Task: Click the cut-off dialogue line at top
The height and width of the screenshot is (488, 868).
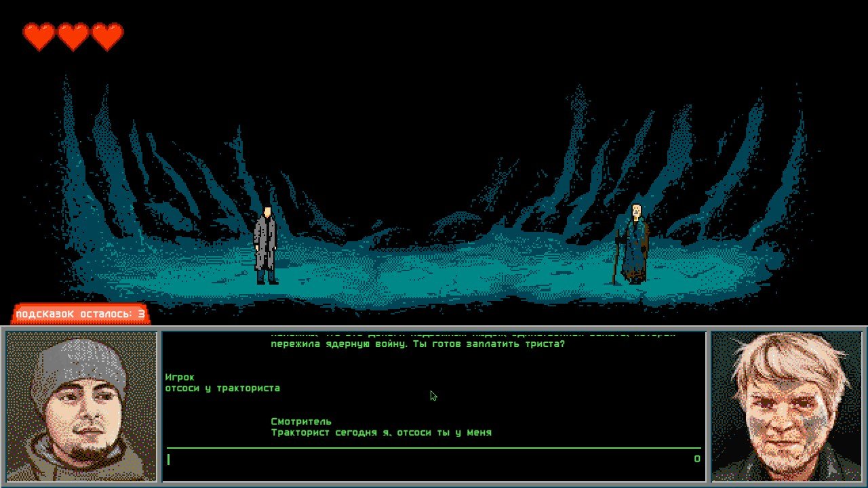Action: 473,335
